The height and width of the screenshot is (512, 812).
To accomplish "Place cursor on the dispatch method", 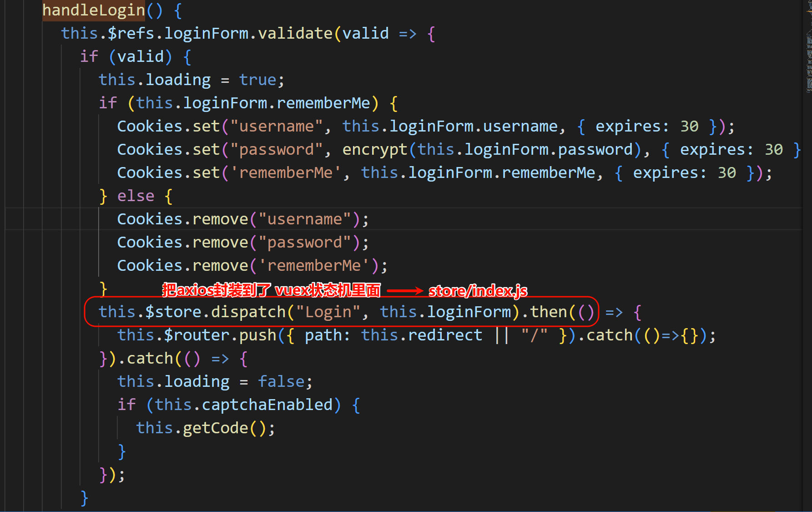I will pos(248,312).
